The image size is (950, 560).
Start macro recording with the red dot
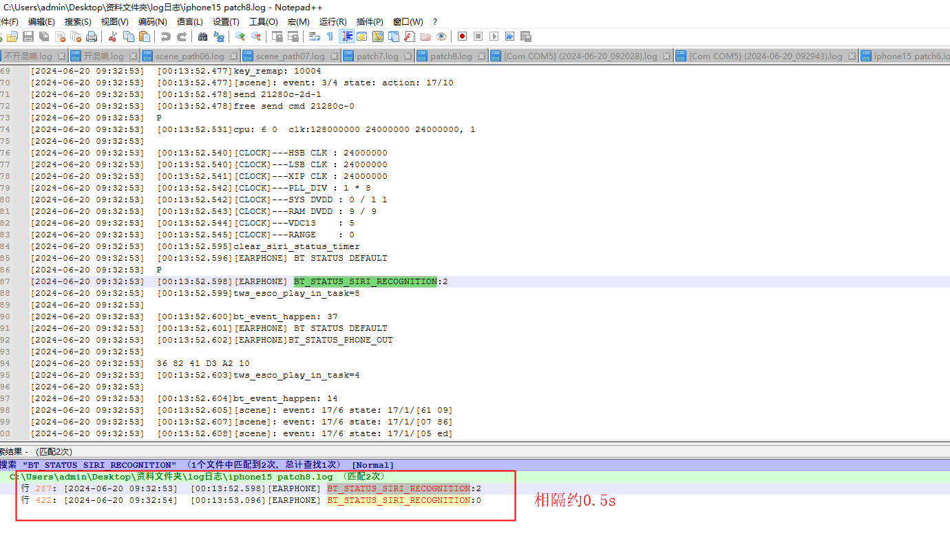[x=462, y=36]
